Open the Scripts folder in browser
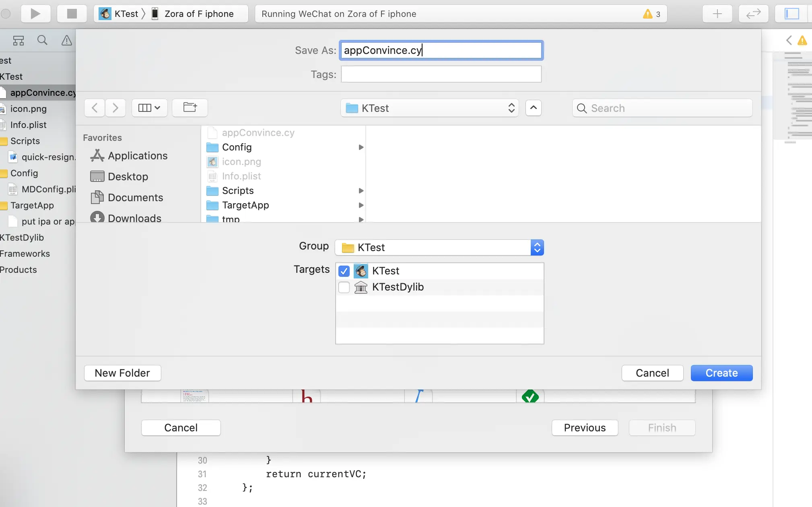 click(237, 191)
